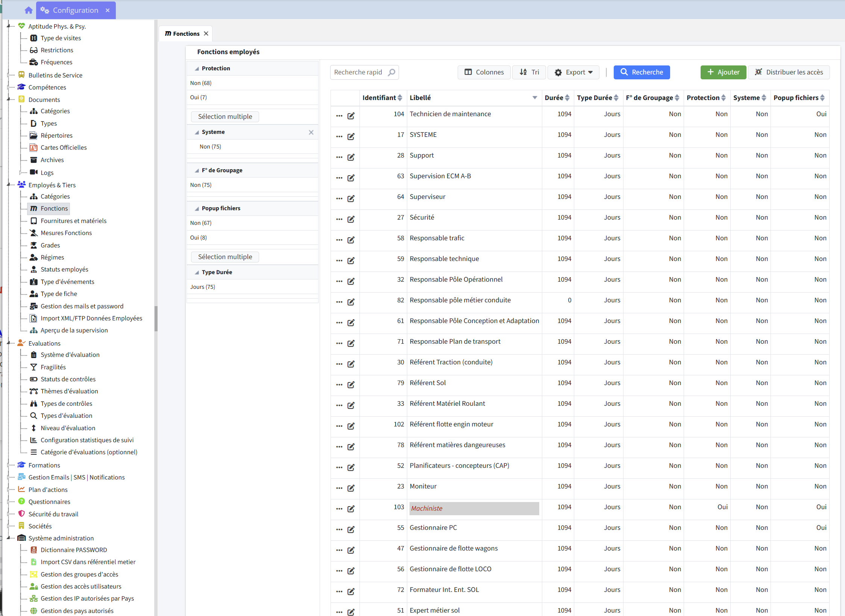
Task: Select the Systeme Non (75) filter
Action: pos(210,146)
